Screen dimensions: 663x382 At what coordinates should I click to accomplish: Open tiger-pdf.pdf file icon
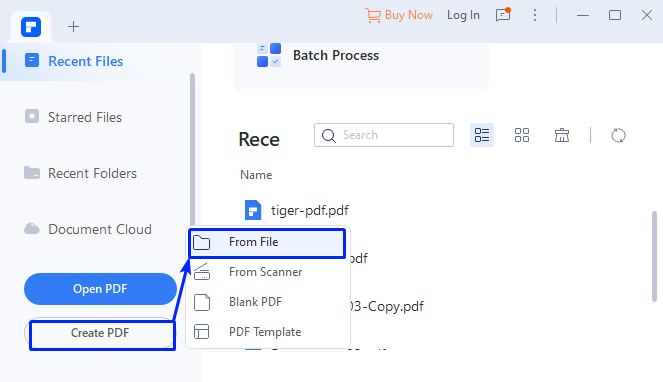253,210
